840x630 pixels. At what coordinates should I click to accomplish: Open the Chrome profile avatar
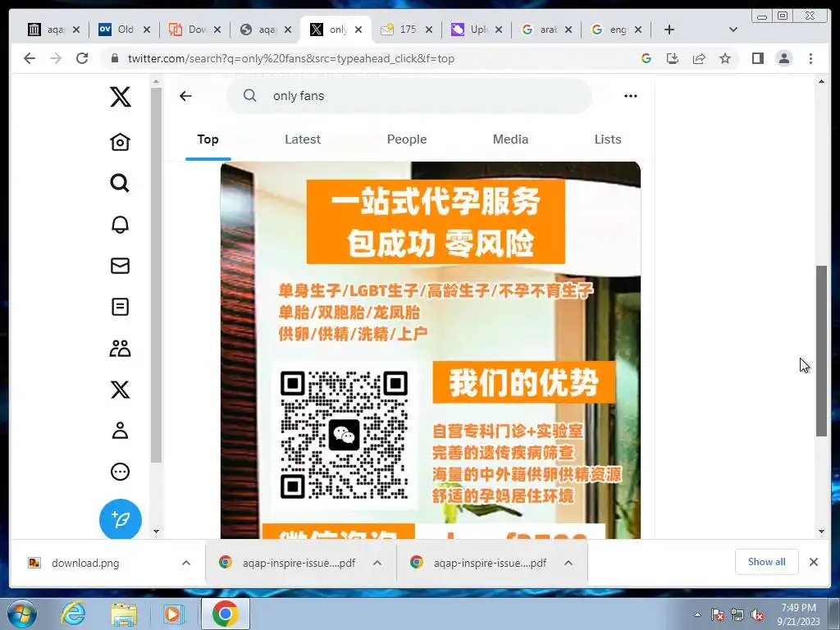coord(784,58)
